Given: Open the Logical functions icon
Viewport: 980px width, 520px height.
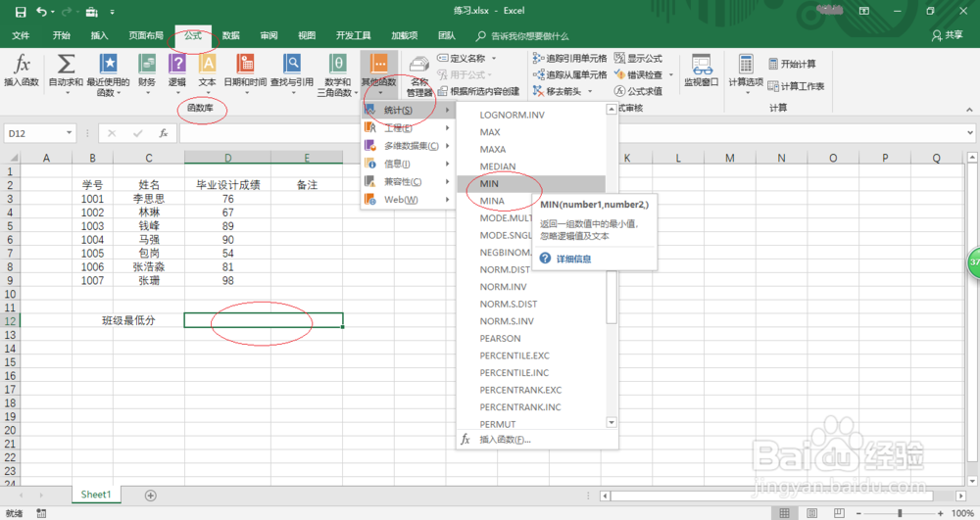Looking at the screenshot, I should pyautogui.click(x=176, y=65).
